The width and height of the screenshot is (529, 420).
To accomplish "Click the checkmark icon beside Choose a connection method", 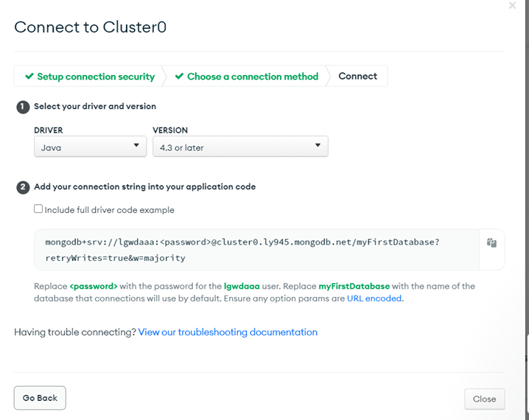I will point(179,76).
